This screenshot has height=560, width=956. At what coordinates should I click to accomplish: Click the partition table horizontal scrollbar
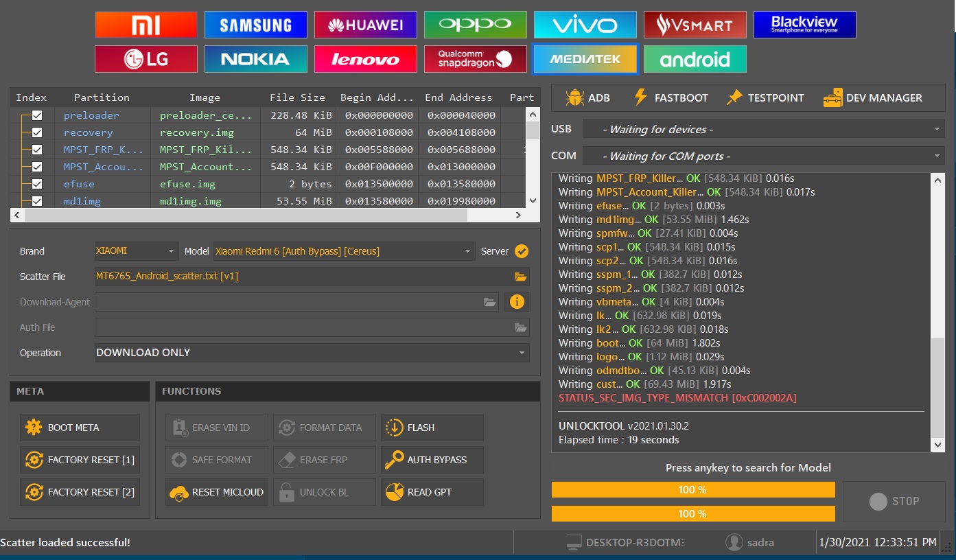(x=246, y=215)
